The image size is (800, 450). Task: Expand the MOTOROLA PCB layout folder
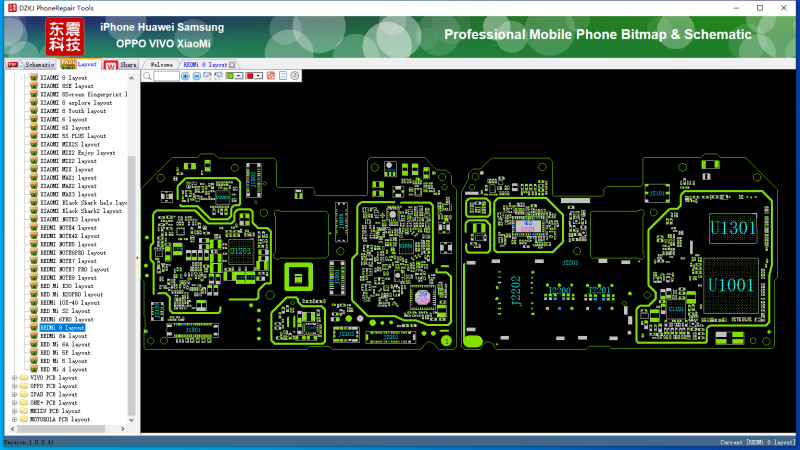tap(14, 420)
